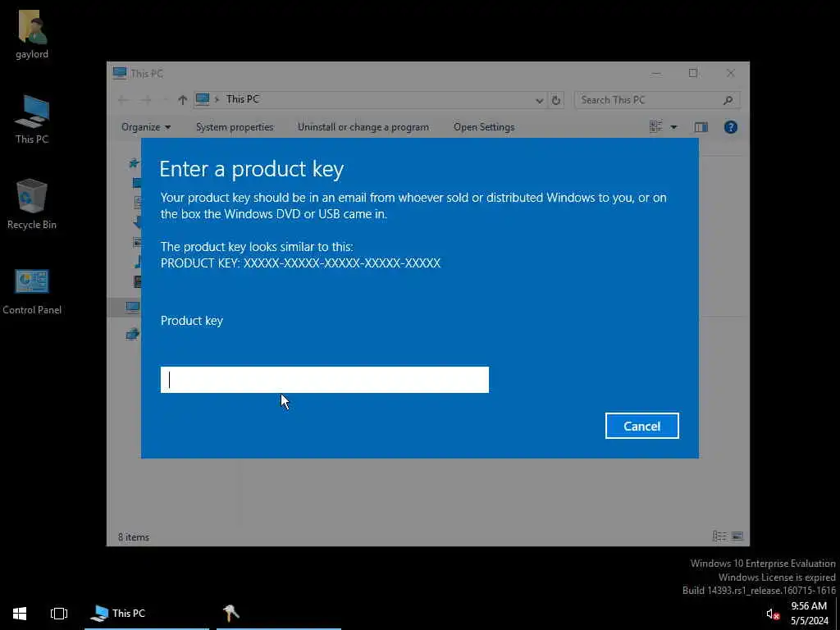840x630 pixels.
Task: Click the keys icon taskbar app
Action: (231, 614)
